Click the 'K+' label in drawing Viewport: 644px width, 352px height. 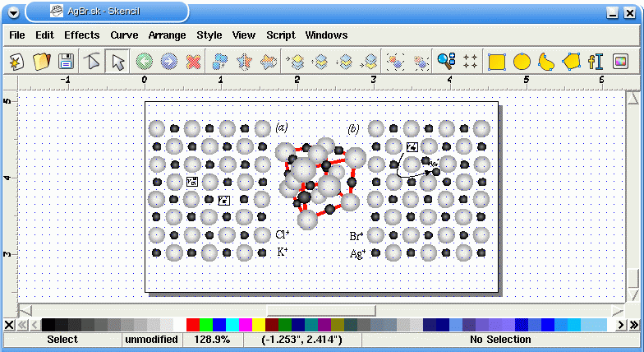point(283,252)
